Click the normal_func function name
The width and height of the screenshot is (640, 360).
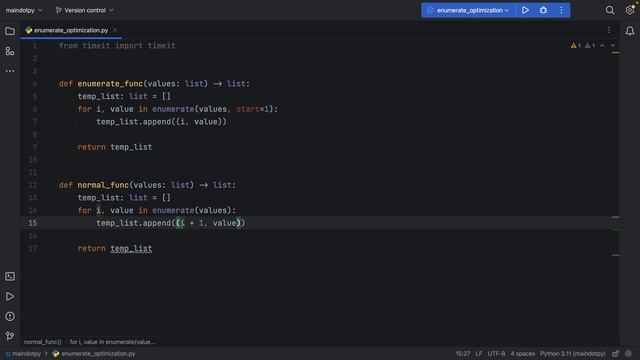pos(103,185)
